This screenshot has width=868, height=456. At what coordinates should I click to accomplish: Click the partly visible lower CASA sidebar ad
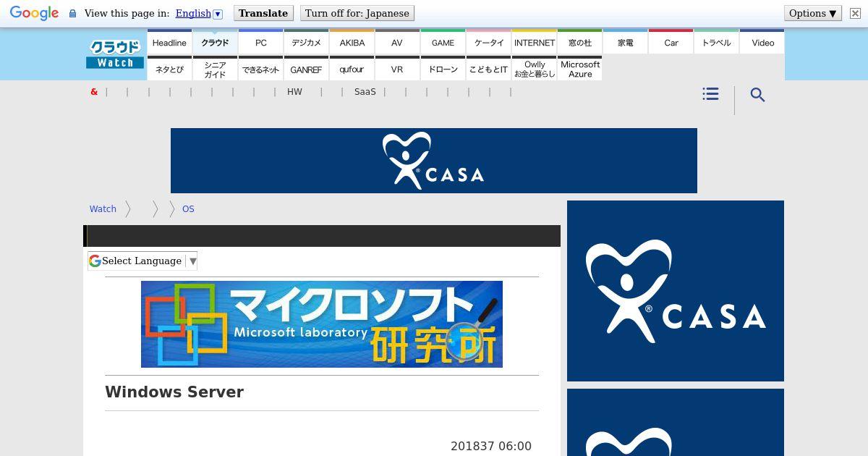click(676, 423)
